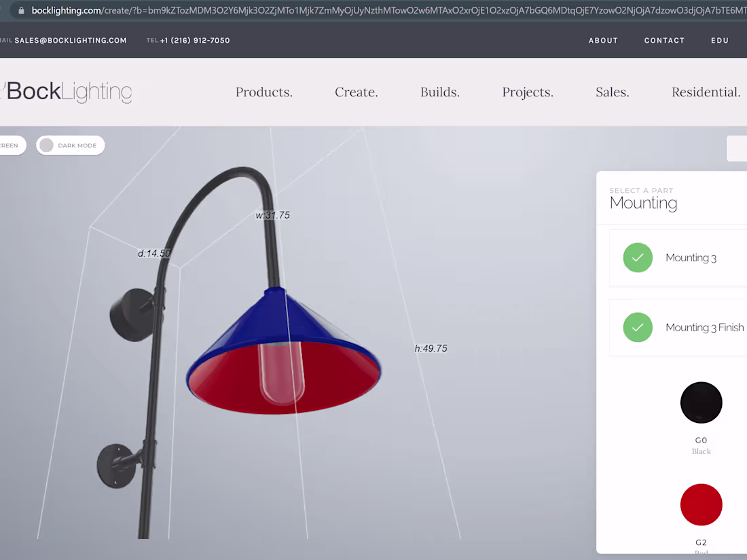Visit the EDU page
The width and height of the screenshot is (747, 560).
click(x=719, y=40)
